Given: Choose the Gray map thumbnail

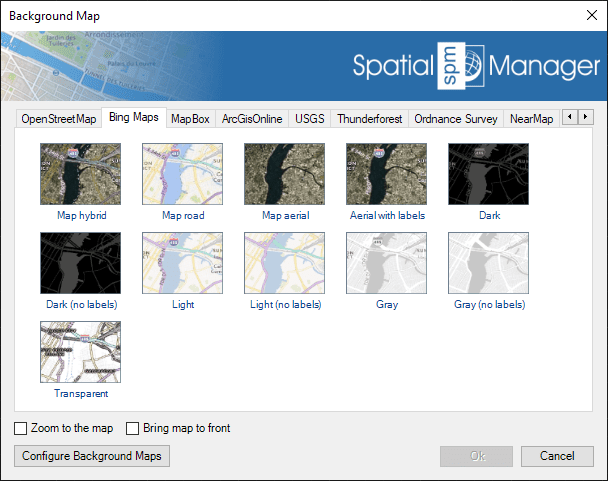Looking at the screenshot, I should (386, 263).
